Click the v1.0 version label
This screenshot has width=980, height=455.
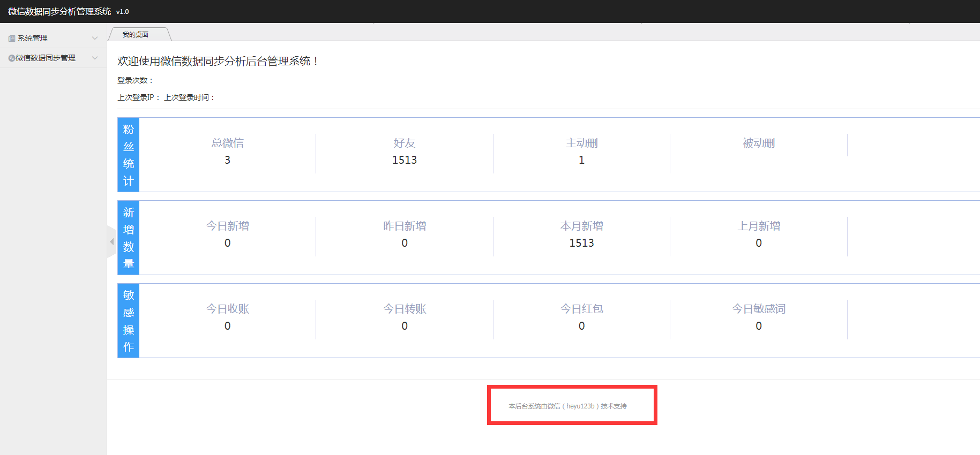(x=123, y=12)
